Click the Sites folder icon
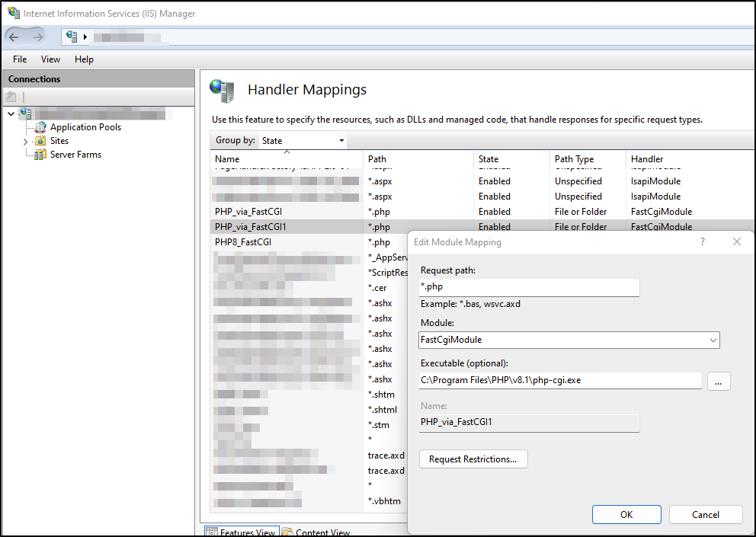Image resolution: width=756 pixels, height=537 pixels. tap(40, 141)
